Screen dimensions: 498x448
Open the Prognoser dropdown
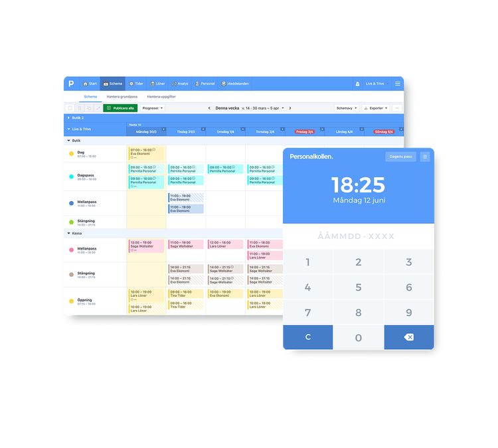(x=152, y=108)
